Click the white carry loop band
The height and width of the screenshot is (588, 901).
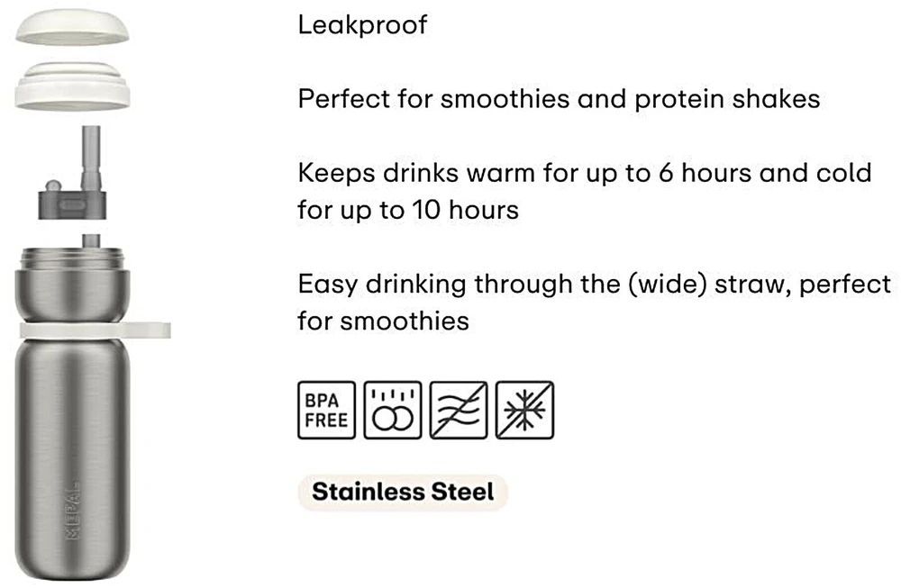point(96,330)
